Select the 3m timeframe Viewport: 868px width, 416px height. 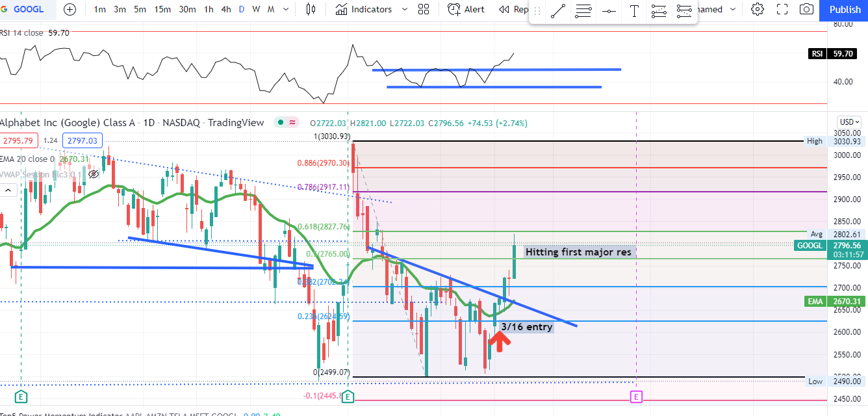coord(120,9)
